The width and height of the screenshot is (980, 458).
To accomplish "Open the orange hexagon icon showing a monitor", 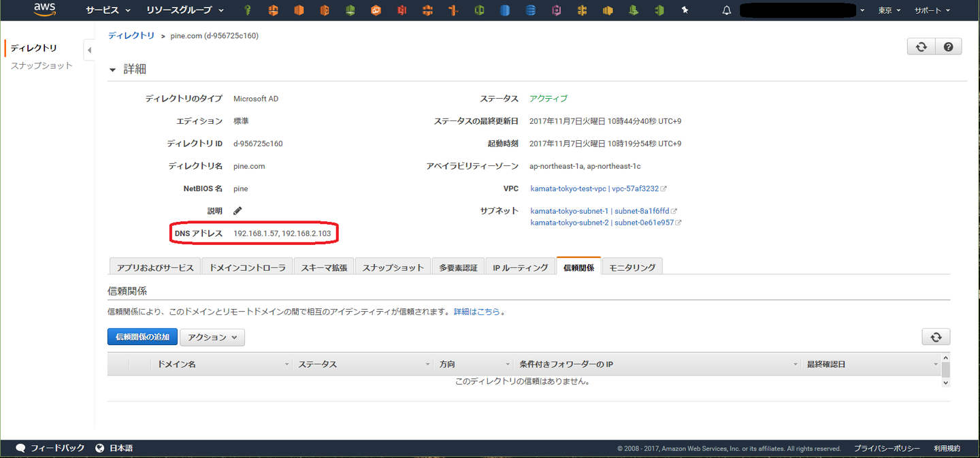I will (x=376, y=10).
